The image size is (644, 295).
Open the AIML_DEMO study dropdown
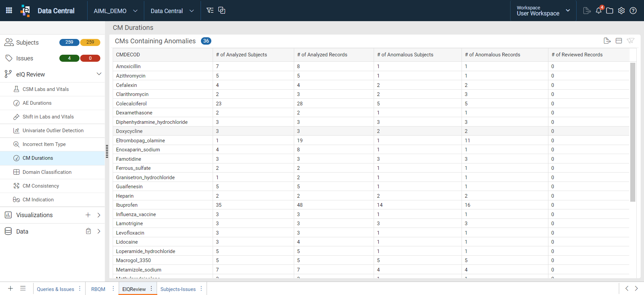point(116,11)
